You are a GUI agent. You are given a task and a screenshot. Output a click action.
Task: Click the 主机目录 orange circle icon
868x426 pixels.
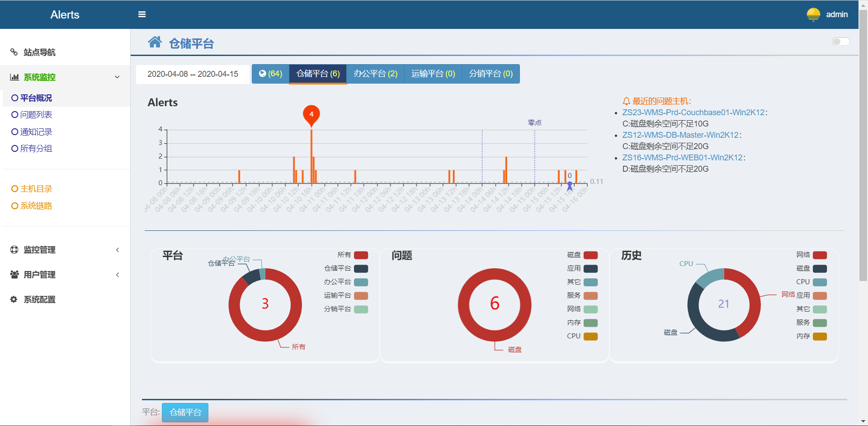pyautogui.click(x=15, y=189)
